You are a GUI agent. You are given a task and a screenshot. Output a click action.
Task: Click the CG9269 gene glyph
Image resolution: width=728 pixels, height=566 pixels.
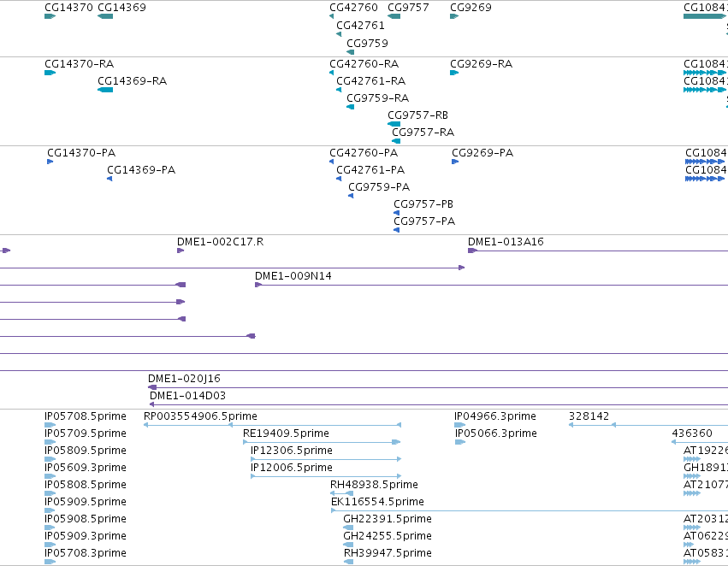pos(454,16)
